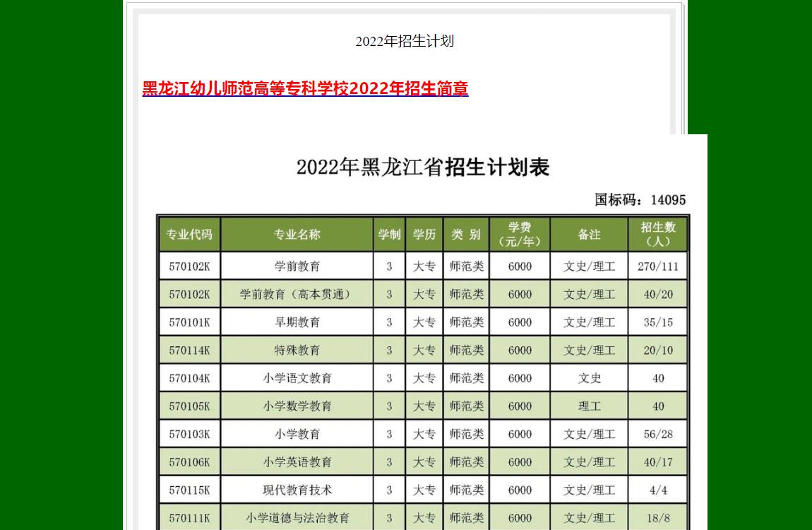Click the 学历 column header

[x=424, y=234]
